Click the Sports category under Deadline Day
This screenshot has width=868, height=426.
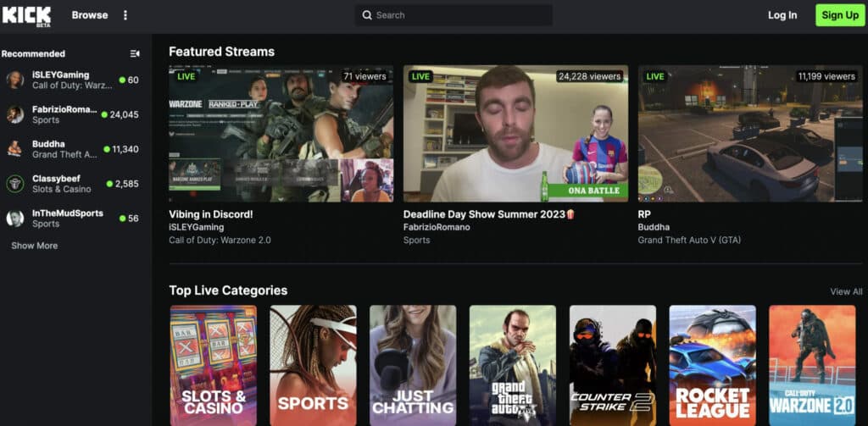(417, 241)
